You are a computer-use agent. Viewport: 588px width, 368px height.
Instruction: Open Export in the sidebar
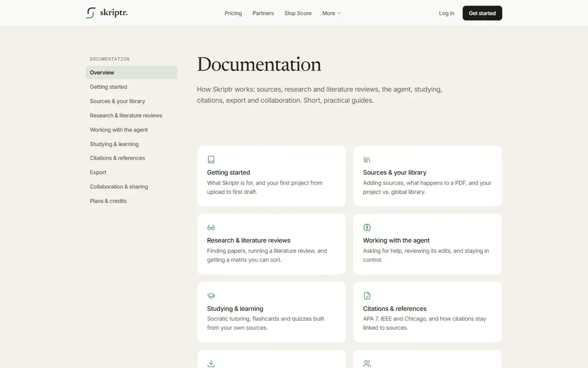tap(98, 172)
